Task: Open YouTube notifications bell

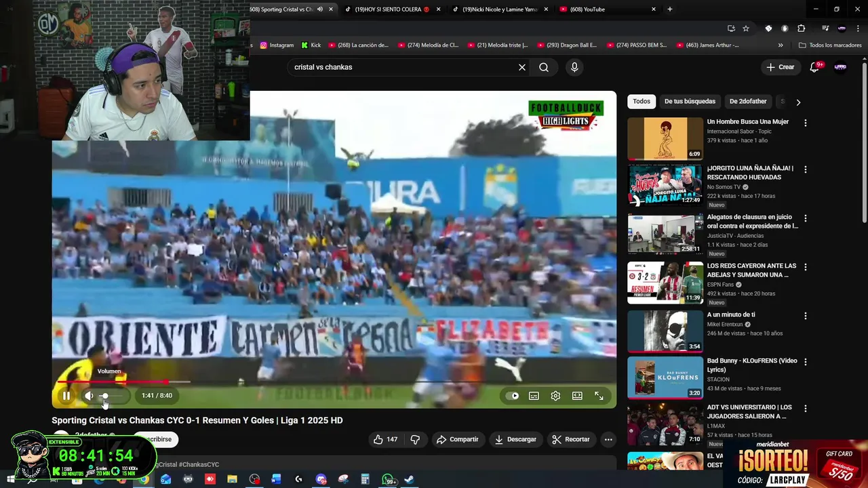Action: pyautogui.click(x=816, y=67)
